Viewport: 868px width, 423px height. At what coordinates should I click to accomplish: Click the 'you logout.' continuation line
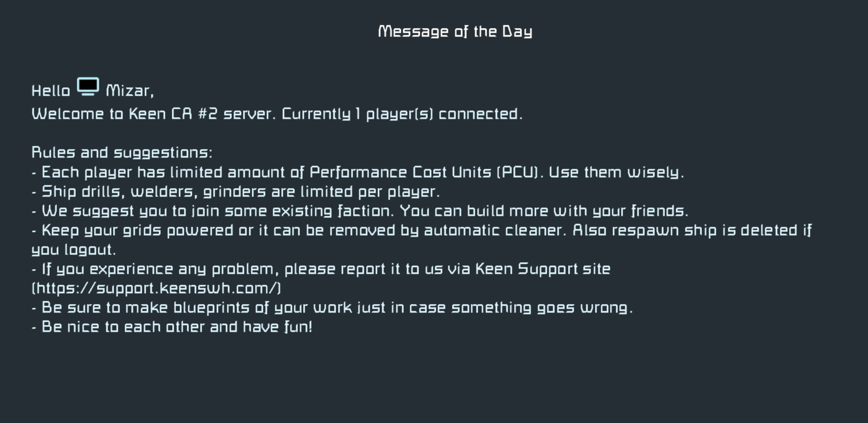[74, 250]
